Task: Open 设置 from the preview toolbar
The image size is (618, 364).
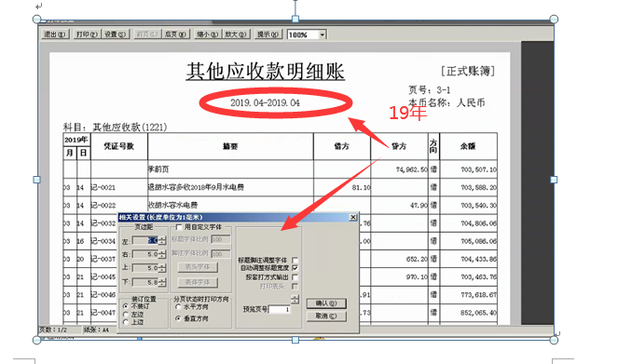Action: pyautogui.click(x=115, y=34)
